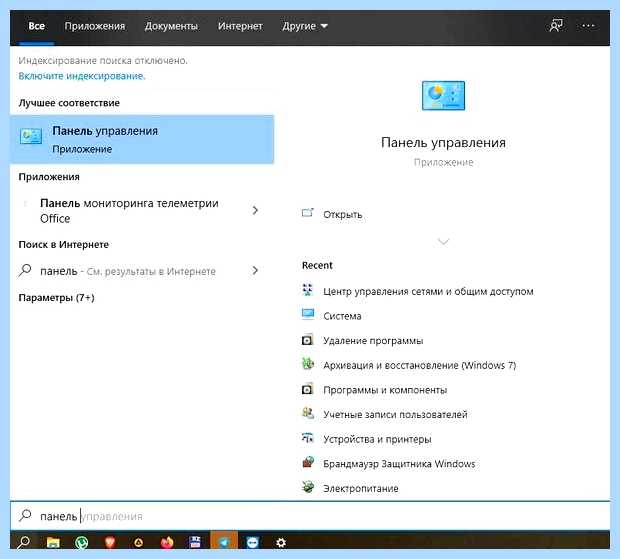Open Центр управления сетями icon
The height and width of the screenshot is (559, 620).
coord(308,290)
